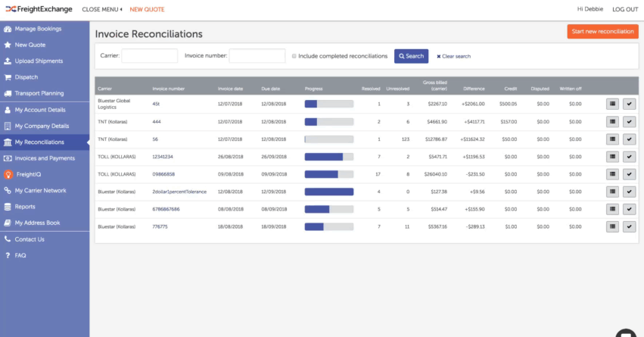Focus the Invoice number input field

257,55
